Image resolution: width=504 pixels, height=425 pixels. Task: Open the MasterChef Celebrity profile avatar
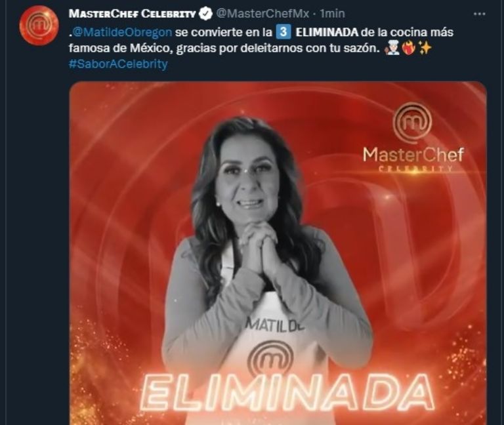coord(39,26)
